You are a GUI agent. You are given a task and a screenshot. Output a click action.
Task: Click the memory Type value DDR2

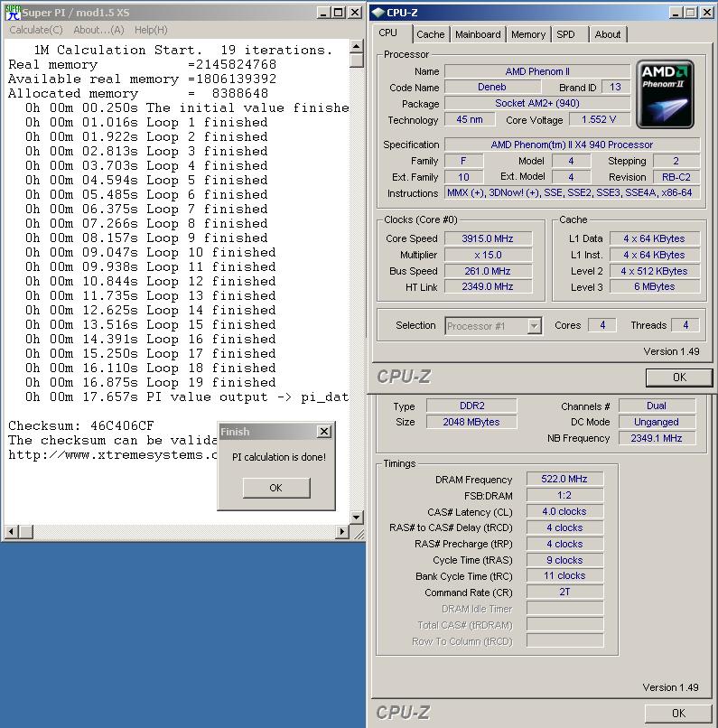pyautogui.click(x=471, y=406)
